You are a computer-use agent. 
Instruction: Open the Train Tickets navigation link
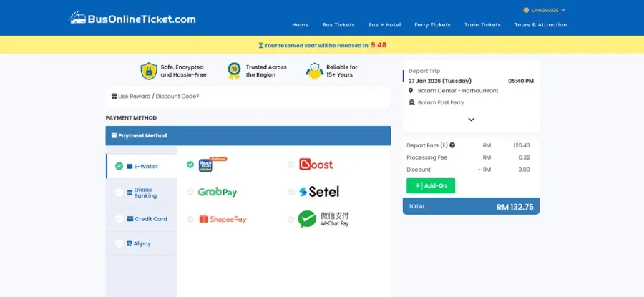click(x=482, y=25)
